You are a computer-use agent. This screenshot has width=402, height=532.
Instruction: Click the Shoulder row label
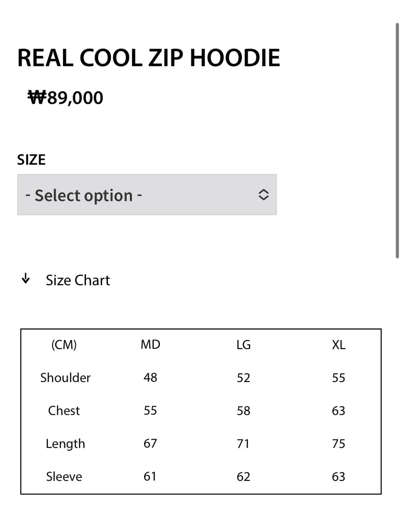(x=65, y=378)
